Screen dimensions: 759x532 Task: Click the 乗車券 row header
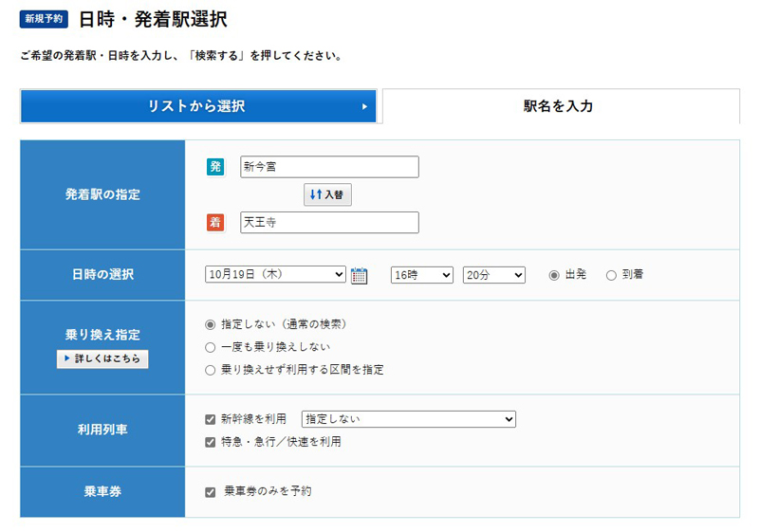(x=102, y=492)
